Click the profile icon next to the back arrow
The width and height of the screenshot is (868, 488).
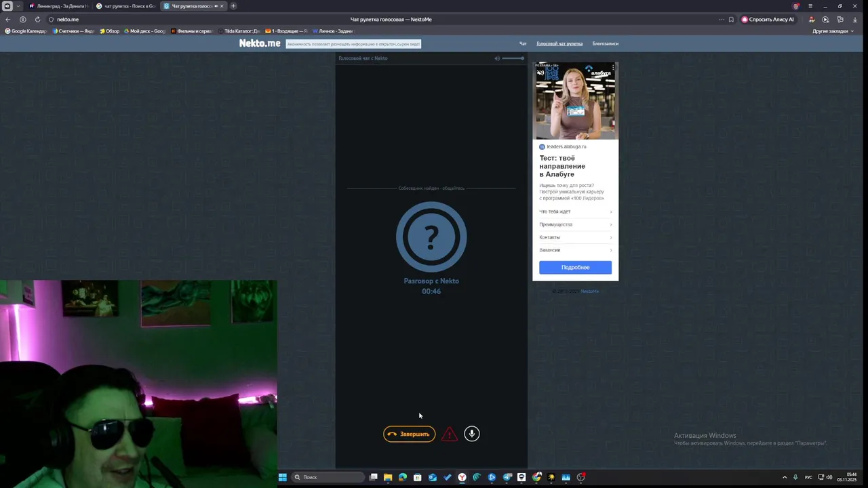[x=22, y=20]
